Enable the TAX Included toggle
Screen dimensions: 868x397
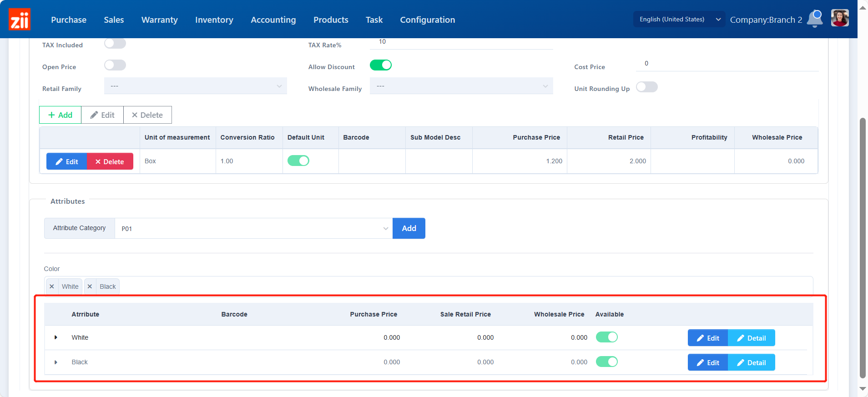point(115,44)
